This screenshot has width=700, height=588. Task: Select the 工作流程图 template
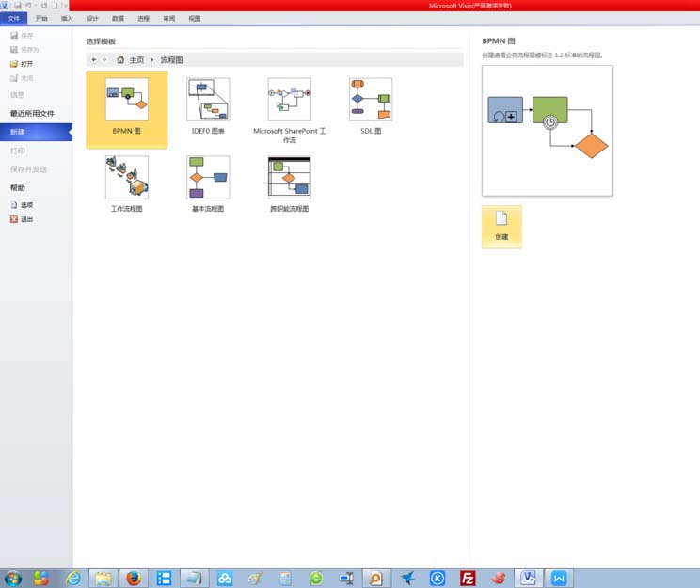coord(127,183)
